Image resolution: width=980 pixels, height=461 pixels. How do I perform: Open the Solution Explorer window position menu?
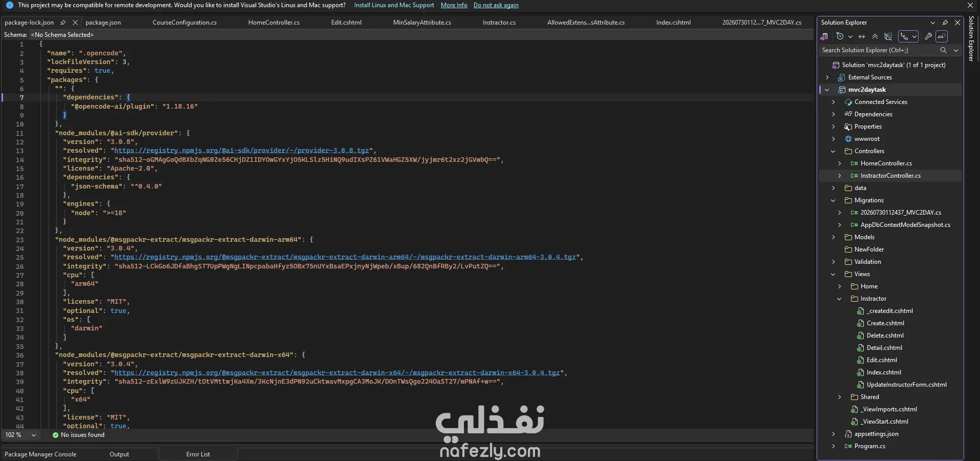point(933,23)
